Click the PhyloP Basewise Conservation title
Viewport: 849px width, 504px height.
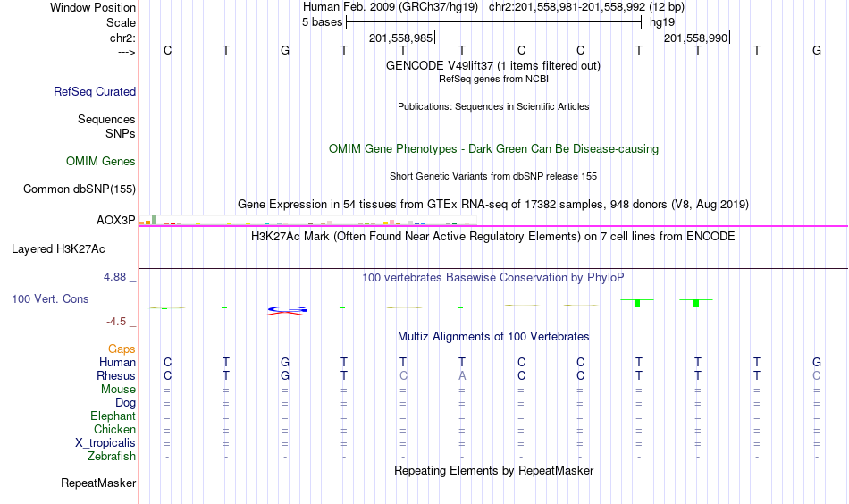click(x=493, y=278)
